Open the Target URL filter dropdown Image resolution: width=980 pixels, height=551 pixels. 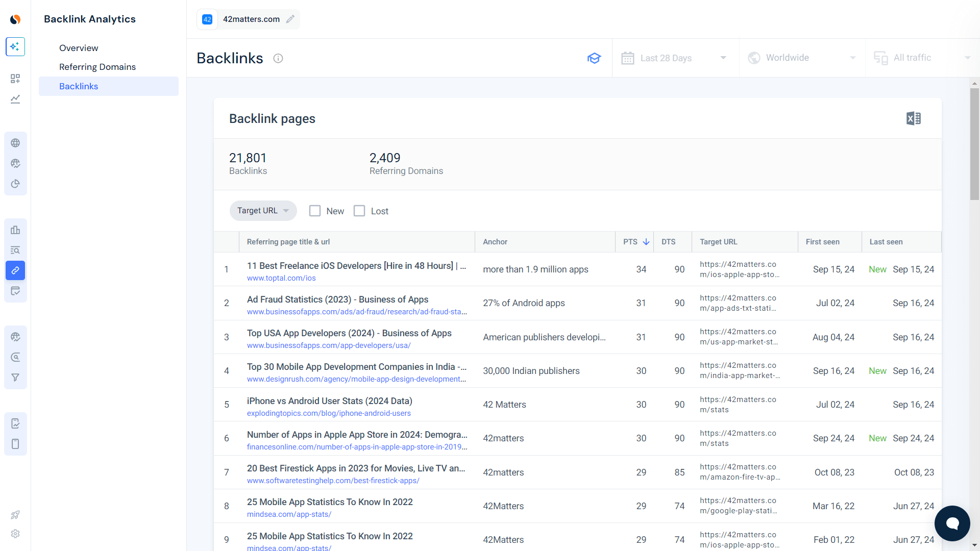(x=263, y=210)
